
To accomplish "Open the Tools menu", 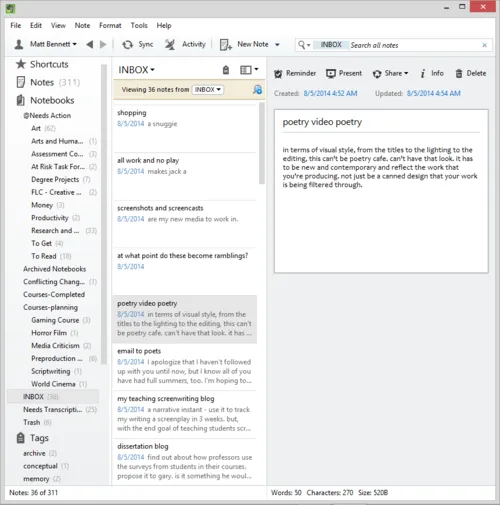I will [139, 25].
